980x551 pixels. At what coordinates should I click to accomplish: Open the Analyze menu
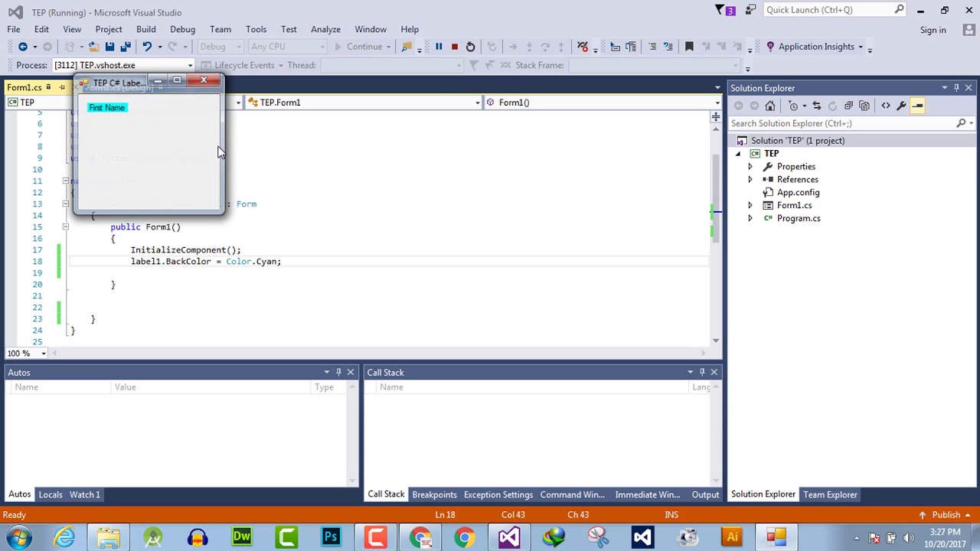[x=325, y=29]
